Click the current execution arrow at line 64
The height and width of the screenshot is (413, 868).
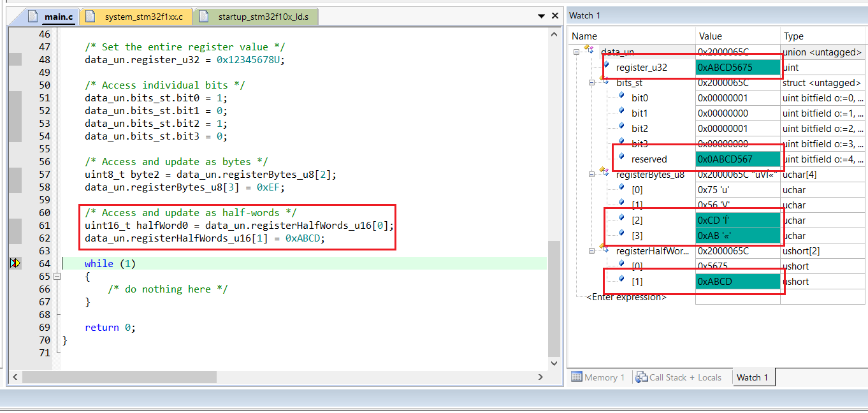click(15, 263)
